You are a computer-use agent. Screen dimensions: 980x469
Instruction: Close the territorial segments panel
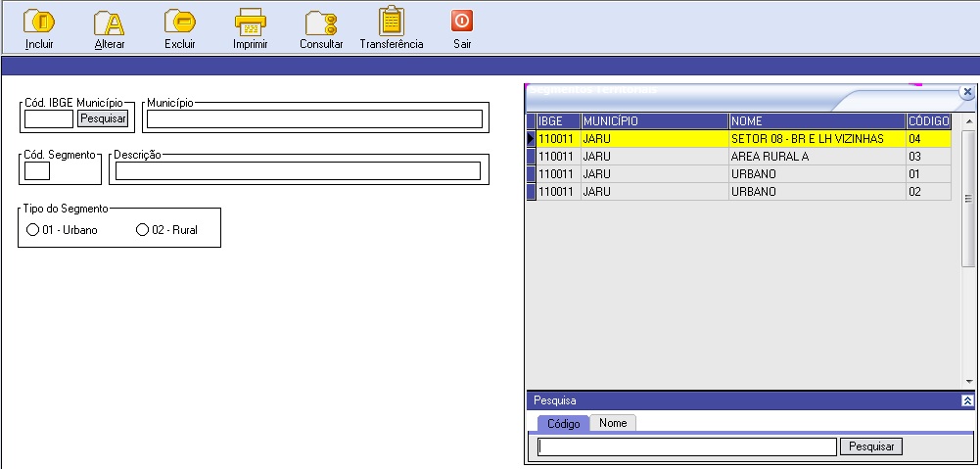pos(967,92)
